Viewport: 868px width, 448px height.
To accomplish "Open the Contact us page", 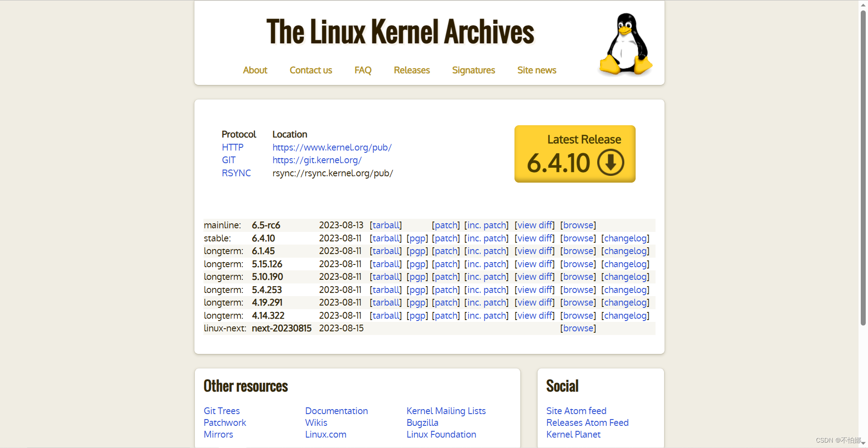I will 311,71.
